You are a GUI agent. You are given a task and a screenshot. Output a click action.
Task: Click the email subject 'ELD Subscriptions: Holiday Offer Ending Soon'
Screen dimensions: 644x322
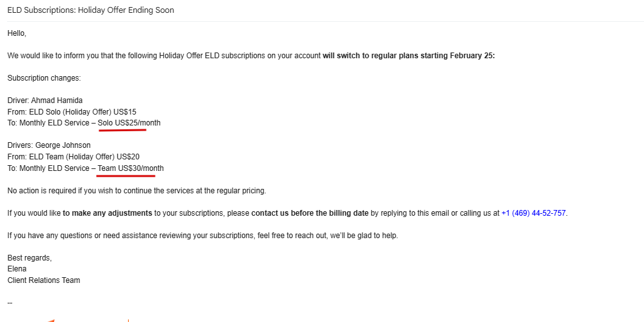point(90,10)
